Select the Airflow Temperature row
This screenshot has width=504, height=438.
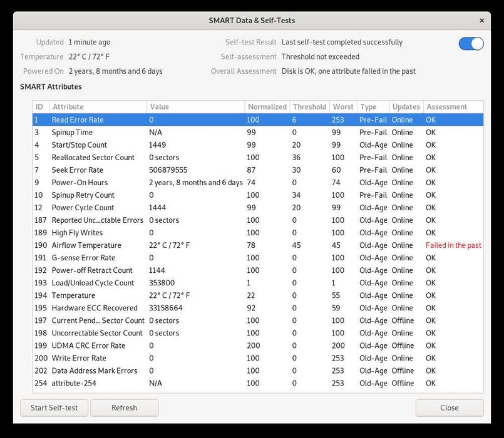(258, 245)
